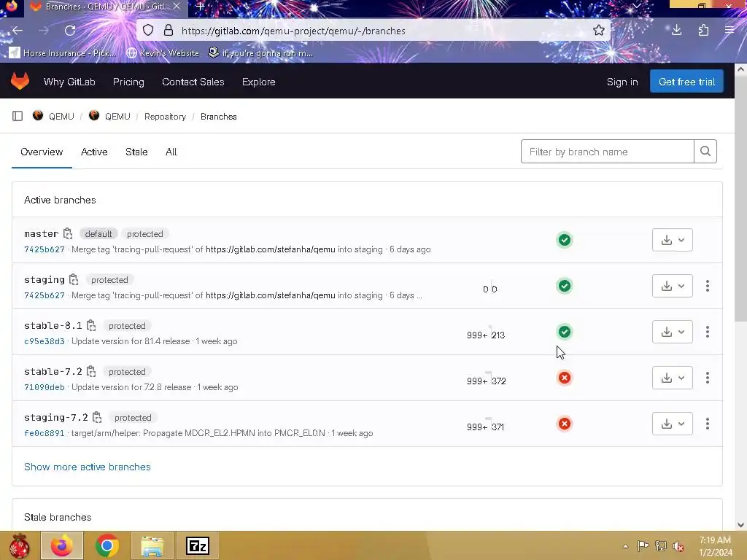
Task: Open download dropdown for stable-7.2 branch
Action: tap(672, 378)
